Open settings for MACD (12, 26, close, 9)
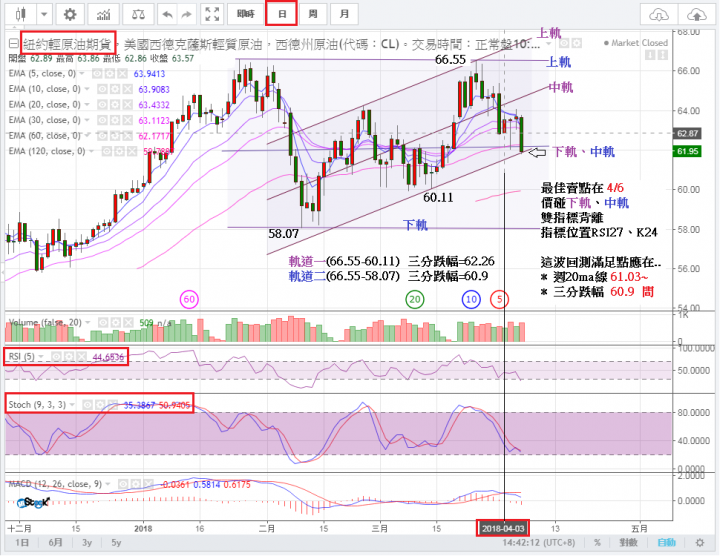The image size is (720, 556). [135, 484]
